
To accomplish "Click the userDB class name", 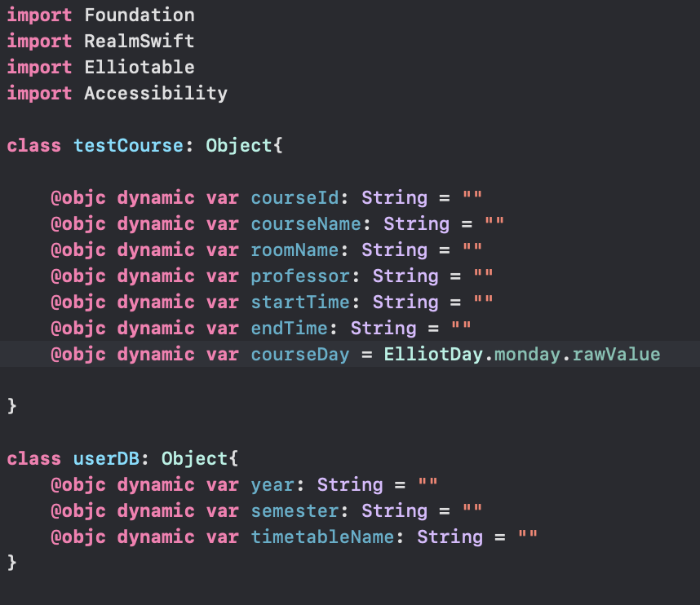I will point(106,458).
